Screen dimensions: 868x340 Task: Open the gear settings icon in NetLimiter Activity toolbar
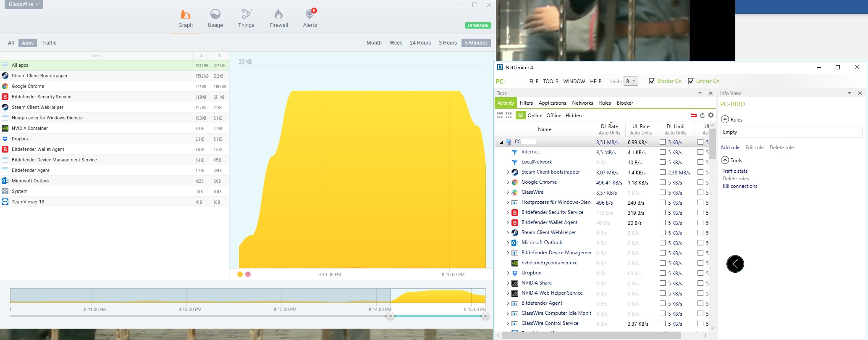pyautogui.click(x=711, y=115)
